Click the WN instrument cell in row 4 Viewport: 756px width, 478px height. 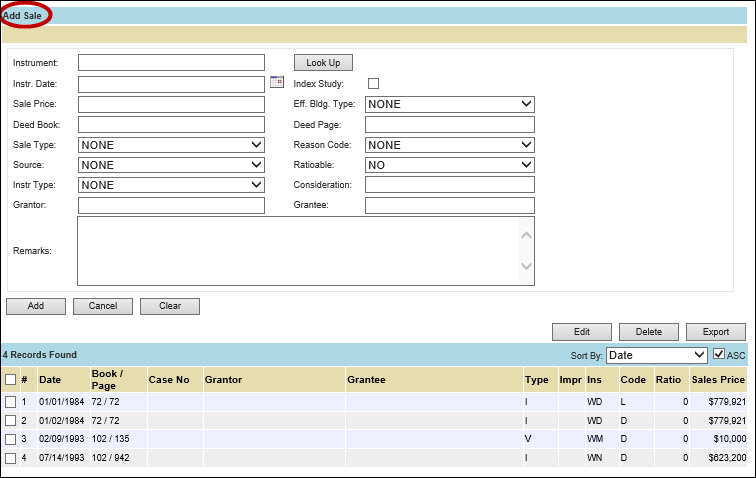click(x=595, y=458)
